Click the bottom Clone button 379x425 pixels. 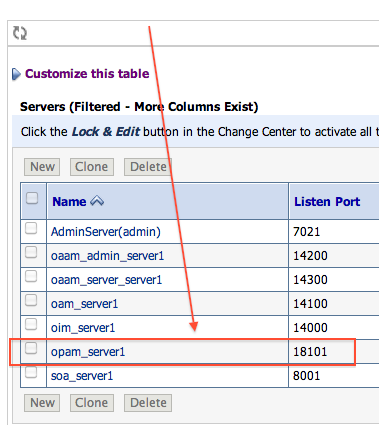coord(92,403)
